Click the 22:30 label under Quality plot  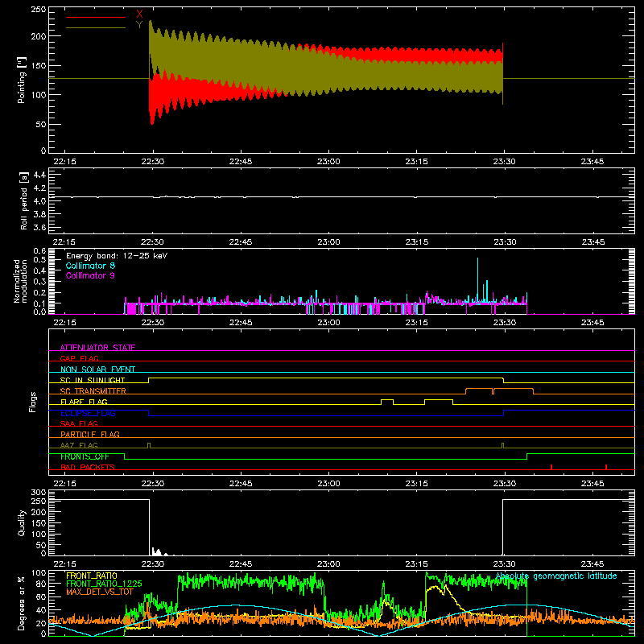153,564
